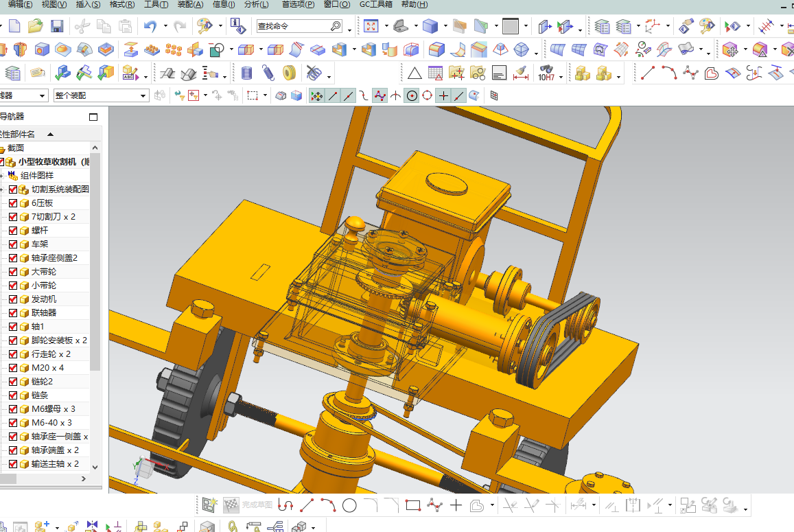Viewport: 794px width, 532px height.
Task: Select the sketch circle tool
Action: 349,506
